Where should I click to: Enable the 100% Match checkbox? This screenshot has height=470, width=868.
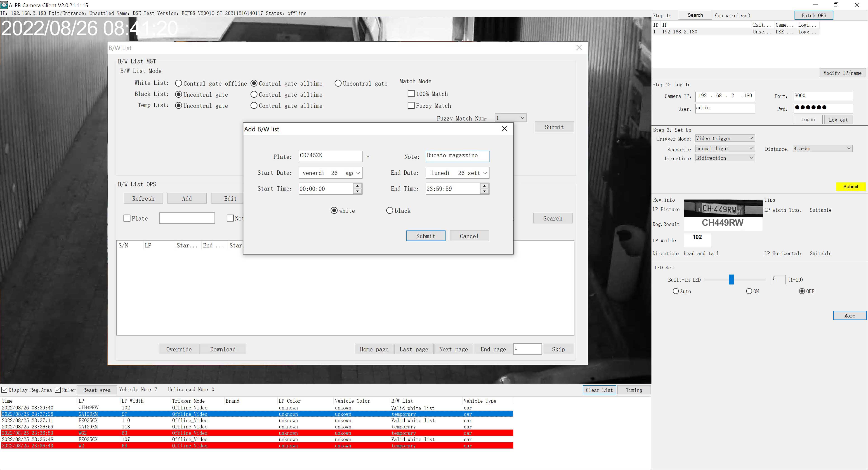[x=411, y=94]
